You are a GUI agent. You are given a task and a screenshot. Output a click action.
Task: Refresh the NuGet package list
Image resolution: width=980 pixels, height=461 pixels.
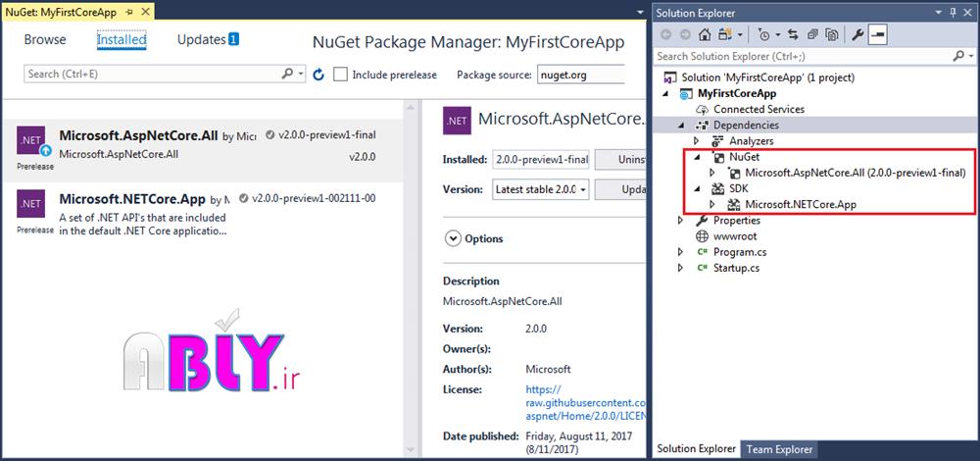[318, 75]
